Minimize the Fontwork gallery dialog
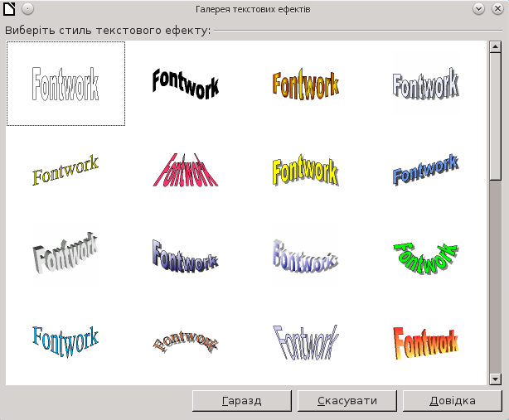Viewport: 509px width, 420px height. [x=478, y=9]
